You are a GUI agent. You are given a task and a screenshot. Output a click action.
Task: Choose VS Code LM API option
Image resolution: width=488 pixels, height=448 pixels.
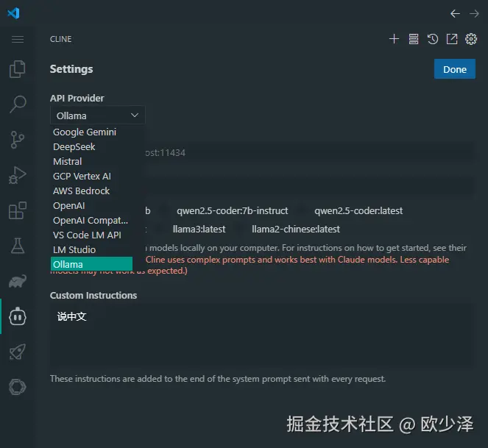pyautogui.click(x=91, y=235)
